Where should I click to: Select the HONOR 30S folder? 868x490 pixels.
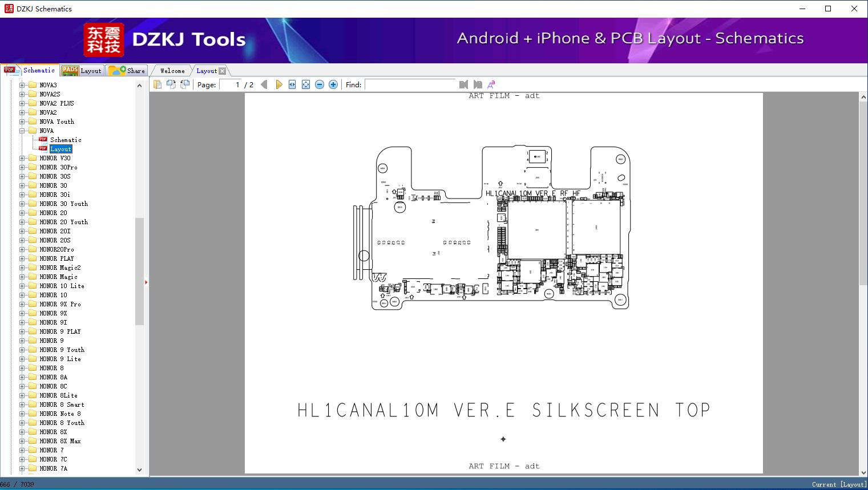55,176
